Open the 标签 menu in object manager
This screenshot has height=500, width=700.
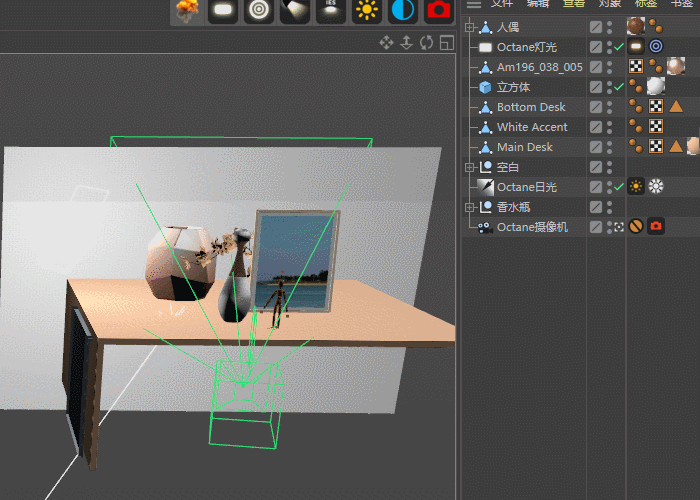click(646, 4)
